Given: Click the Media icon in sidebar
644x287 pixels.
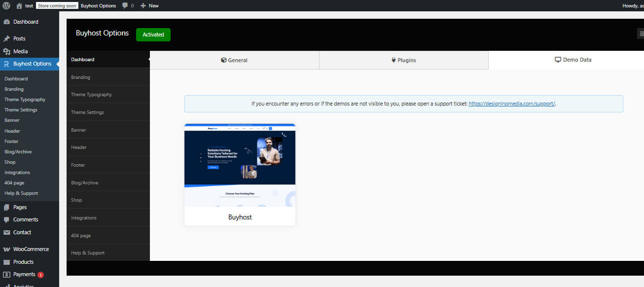Looking at the screenshot, I should (x=6, y=51).
